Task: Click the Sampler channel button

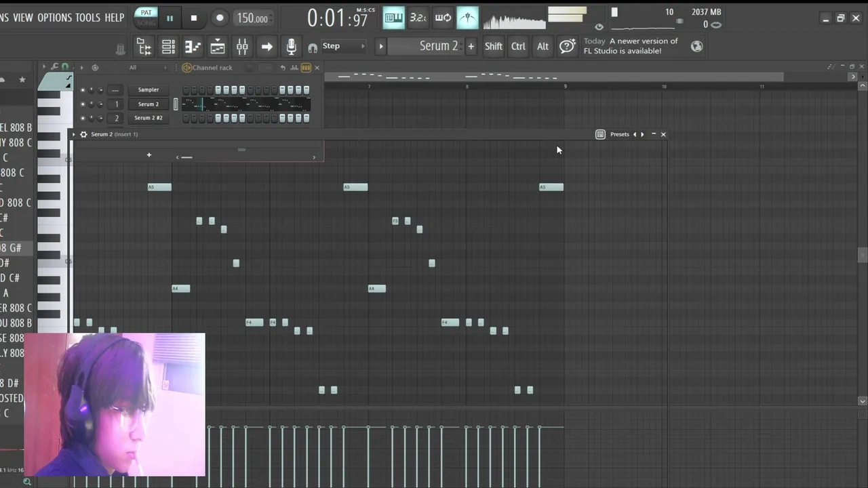Action: (149, 89)
